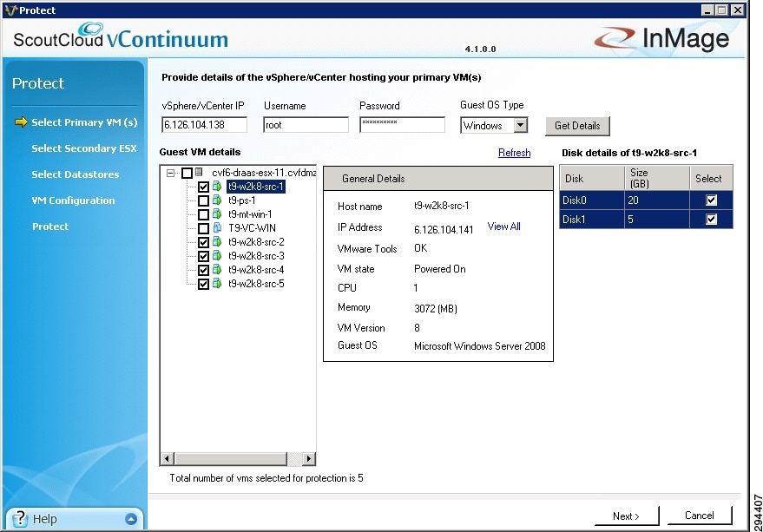
Task: Go to Protect step in sidebar
Action: pos(50,227)
